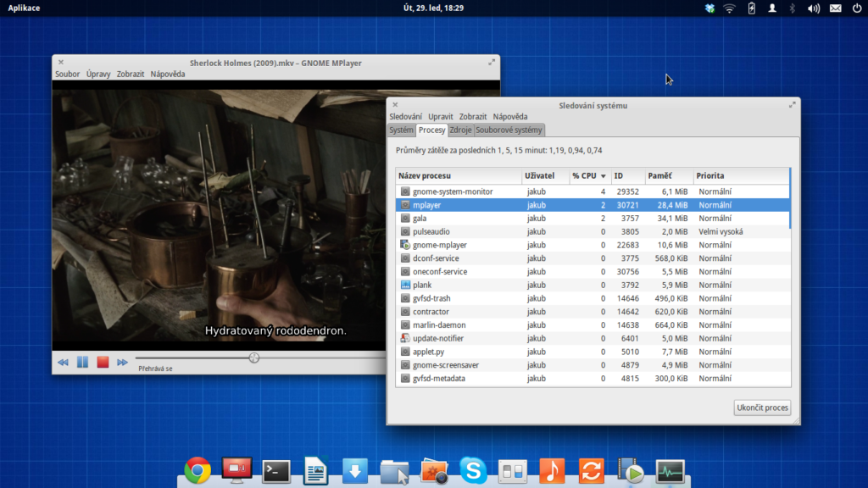Viewport: 868px width, 488px height.
Task: Open the Sledování menu in system monitor
Action: (405, 116)
